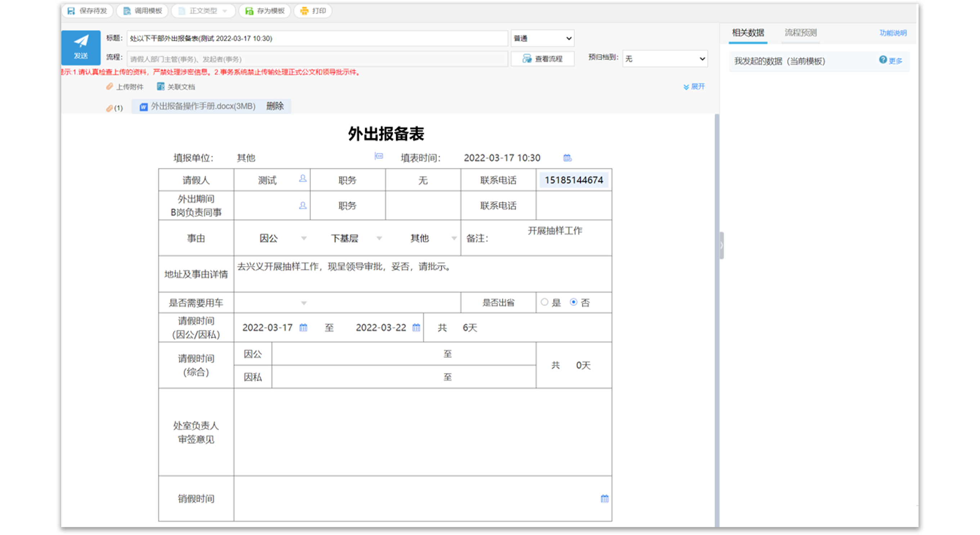Edit the 标题 title input field
Image resolution: width=980 pixels, height=535 pixels.
coord(317,39)
